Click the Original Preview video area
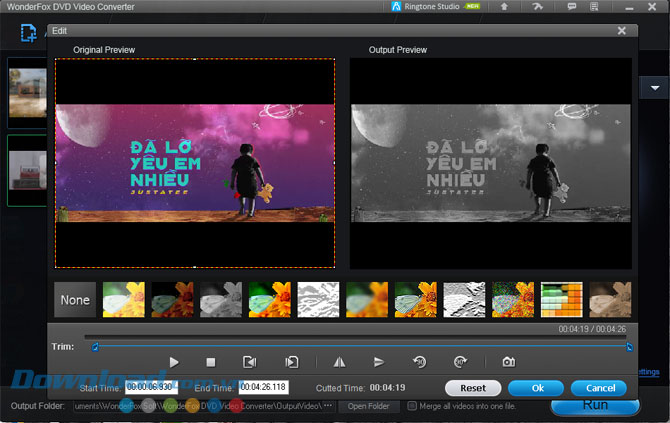The image size is (670, 423). pos(195,163)
